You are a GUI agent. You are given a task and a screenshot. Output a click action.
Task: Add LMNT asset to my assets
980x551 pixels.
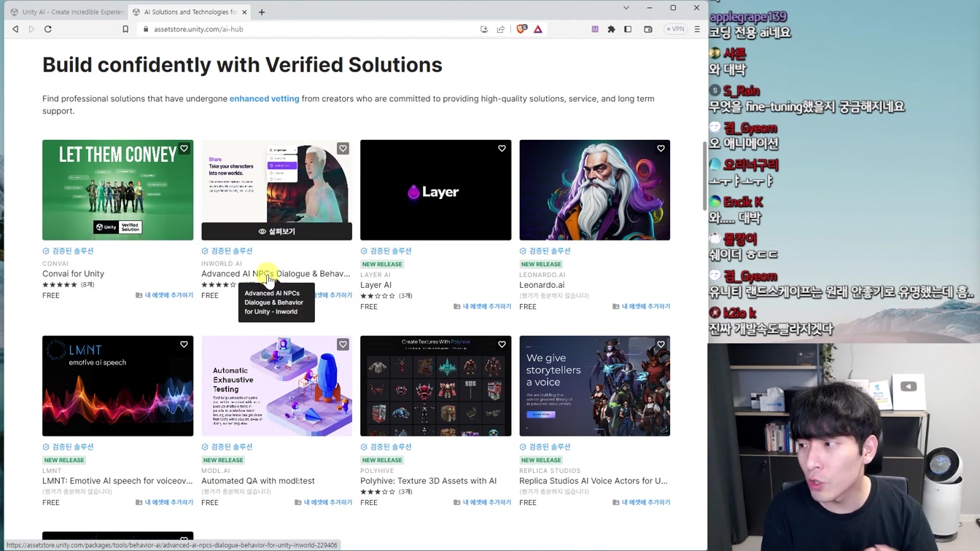click(x=164, y=502)
